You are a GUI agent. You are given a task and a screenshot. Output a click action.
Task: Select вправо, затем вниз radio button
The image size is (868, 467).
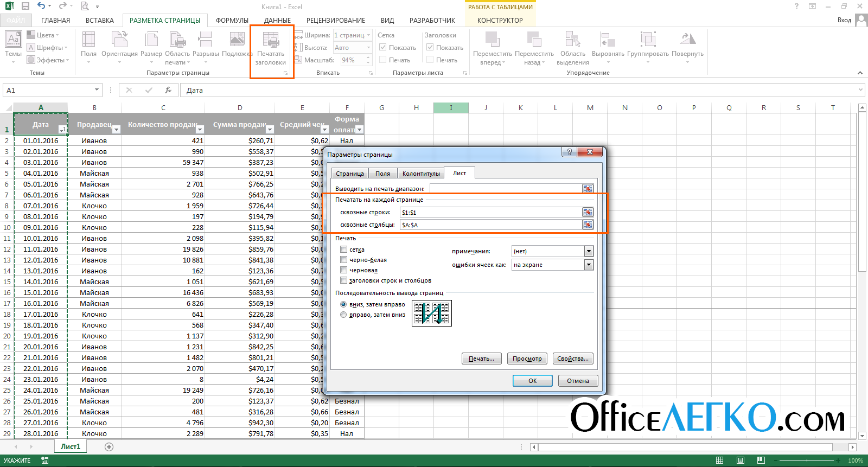[x=343, y=315]
